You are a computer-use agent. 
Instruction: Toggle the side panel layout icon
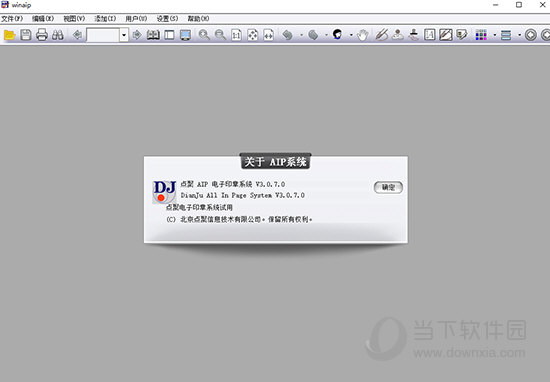coord(169,35)
